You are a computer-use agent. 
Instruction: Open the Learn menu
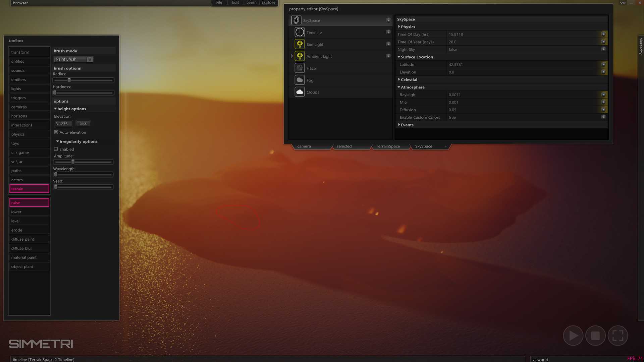tap(251, 3)
